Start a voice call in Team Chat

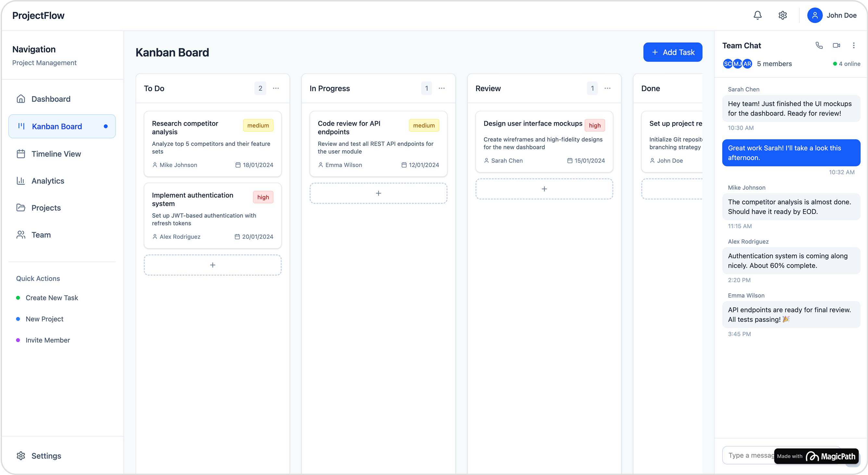819,45
